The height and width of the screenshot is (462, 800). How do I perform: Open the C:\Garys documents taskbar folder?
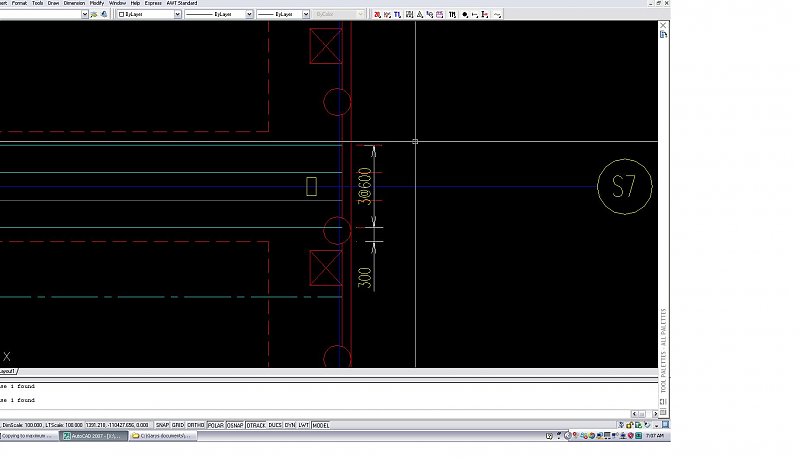pos(162,436)
